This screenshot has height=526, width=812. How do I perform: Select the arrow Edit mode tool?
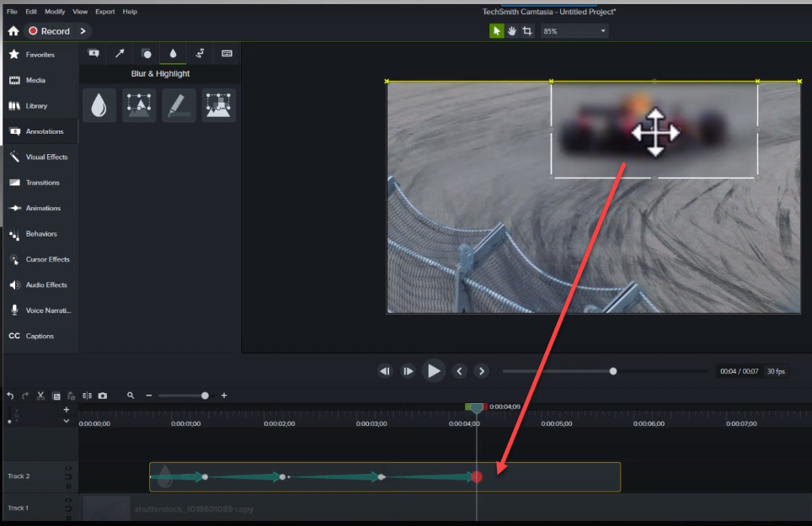pos(497,31)
